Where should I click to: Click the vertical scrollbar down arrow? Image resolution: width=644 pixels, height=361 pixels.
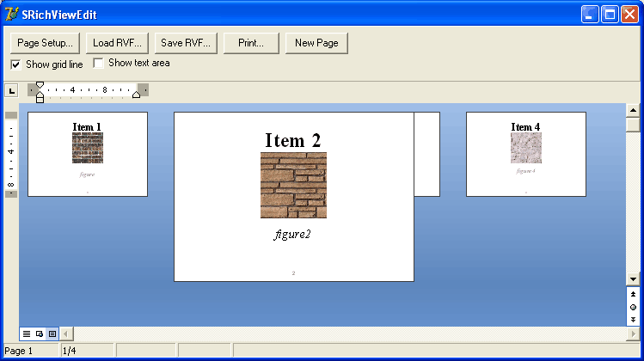(x=634, y=279)
